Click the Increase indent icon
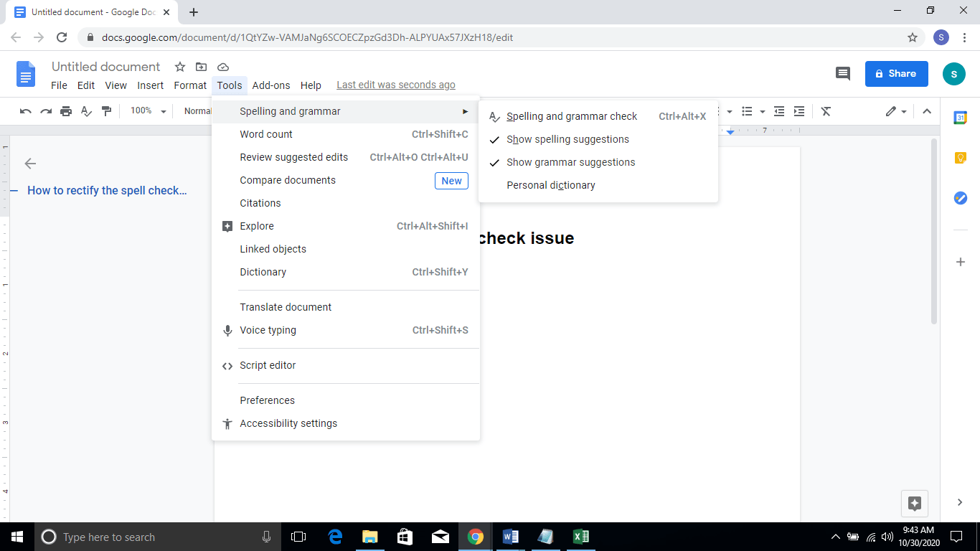Viewport: 980px width, 551px height. tap(799, 111)
